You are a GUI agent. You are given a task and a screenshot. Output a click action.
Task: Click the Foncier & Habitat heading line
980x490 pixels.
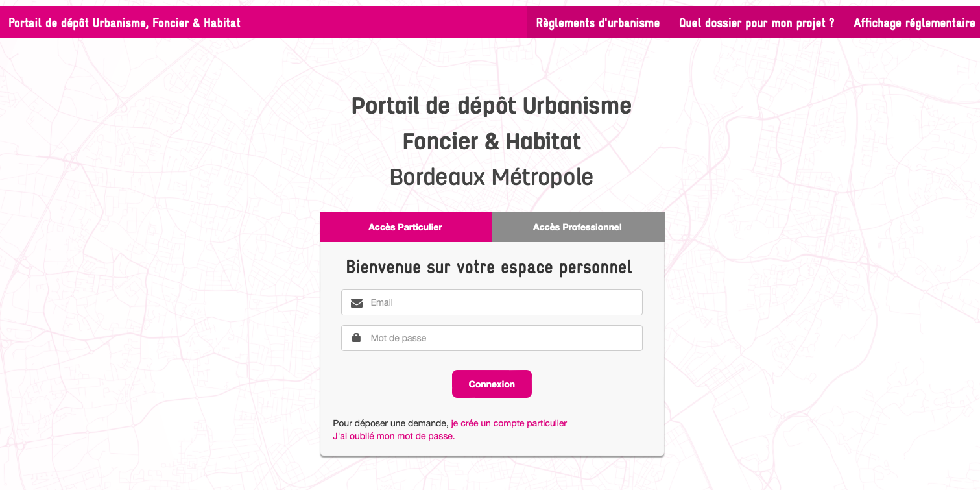coord(492,141)
